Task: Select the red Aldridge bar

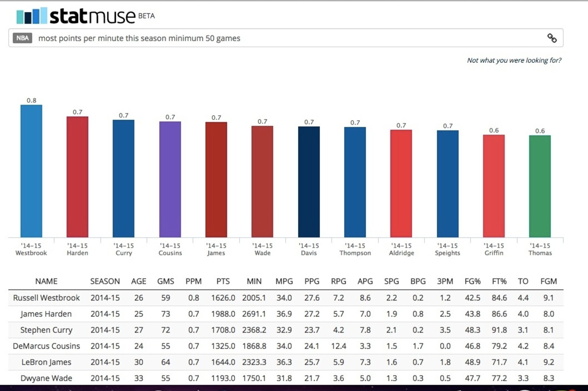Action: pyautogui.click(x=401, y=184)
